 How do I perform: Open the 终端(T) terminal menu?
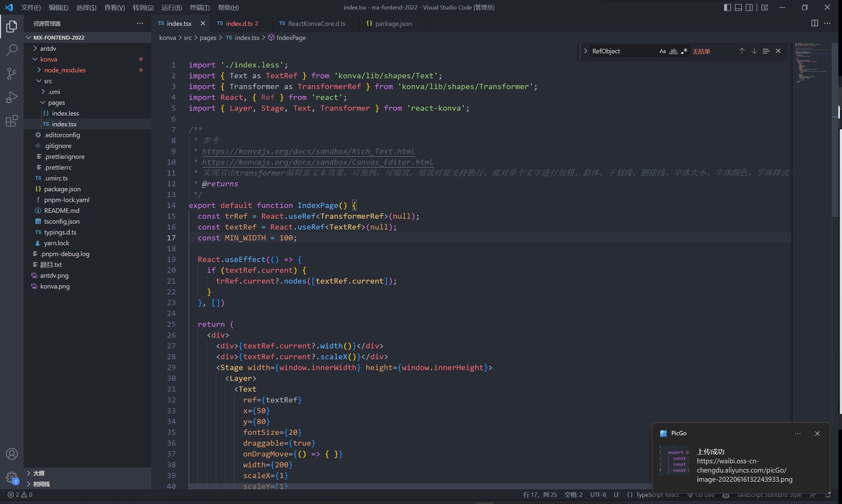pos(199,8)
